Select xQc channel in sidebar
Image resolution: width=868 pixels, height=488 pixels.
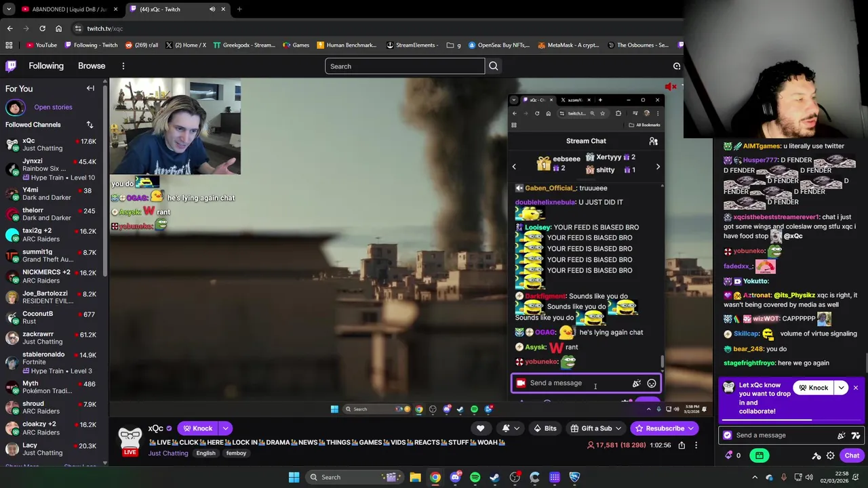click(52, 144)
